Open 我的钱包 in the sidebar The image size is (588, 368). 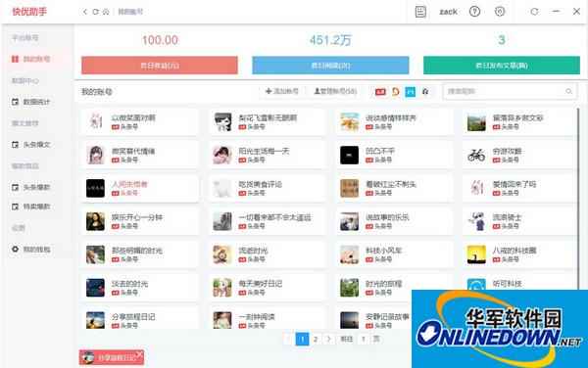click(37, 249)
